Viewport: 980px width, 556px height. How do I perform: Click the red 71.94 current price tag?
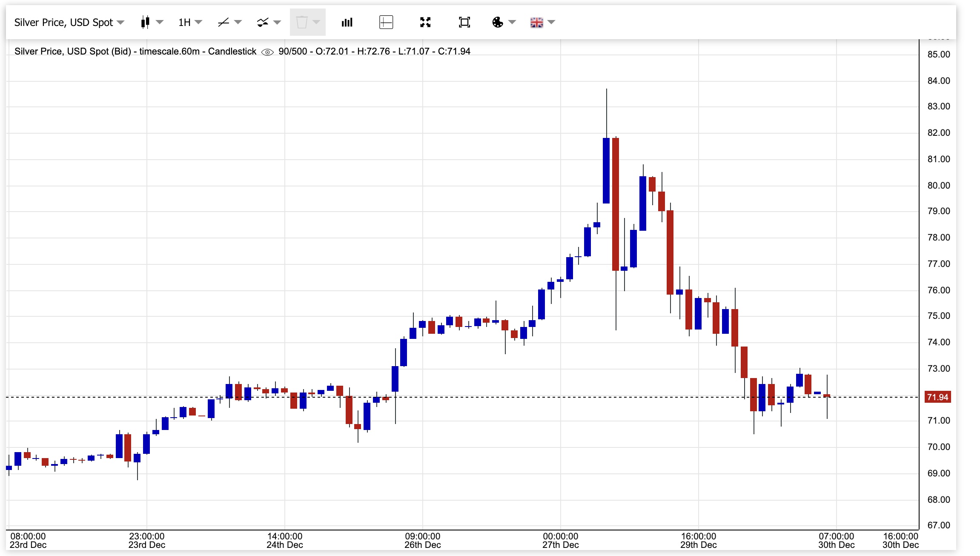[938, 397]
